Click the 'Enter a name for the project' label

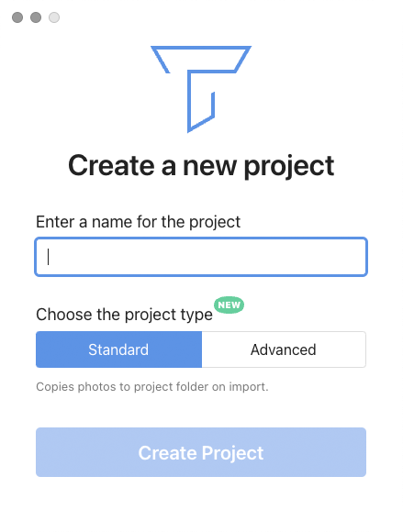(x=139, y=222)
